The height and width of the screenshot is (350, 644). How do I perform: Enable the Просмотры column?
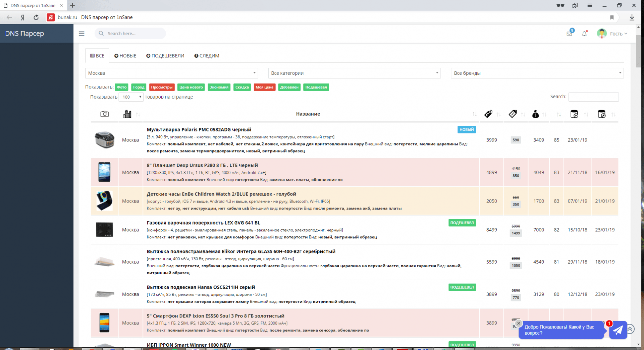[162, 87]
